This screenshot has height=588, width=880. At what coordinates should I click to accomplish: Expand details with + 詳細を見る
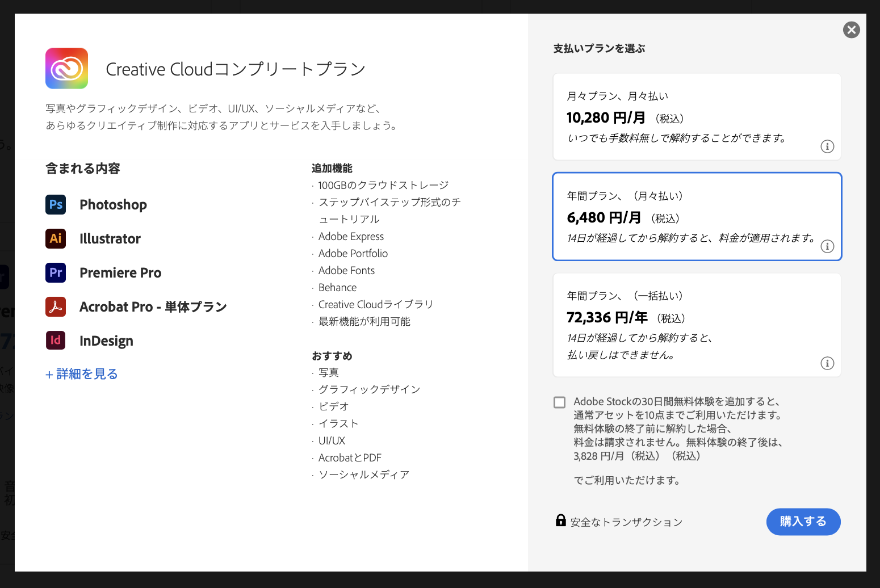82,374
